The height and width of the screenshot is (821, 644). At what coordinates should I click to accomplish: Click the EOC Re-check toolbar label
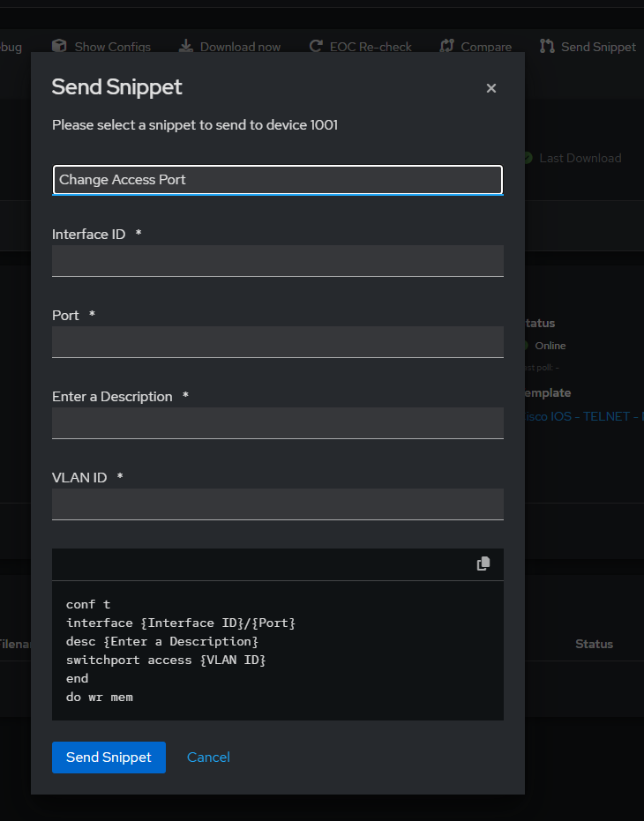pos(371,47)
